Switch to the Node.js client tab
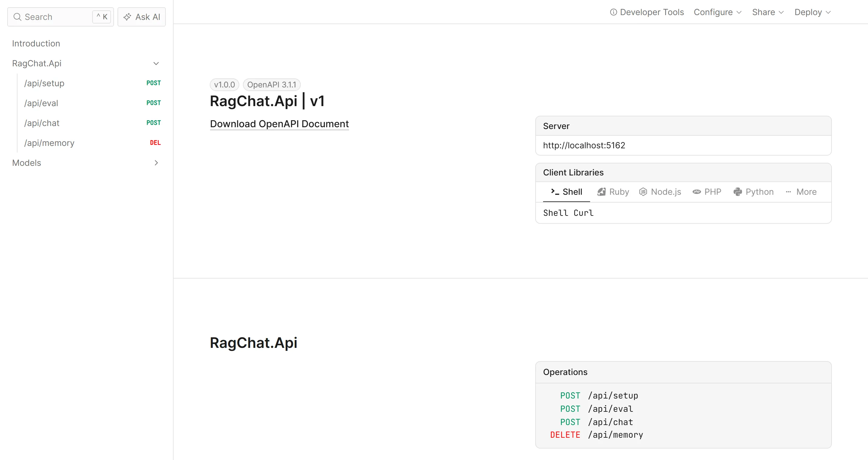Viewport: 868px width, 460px height. coord(660,192)
